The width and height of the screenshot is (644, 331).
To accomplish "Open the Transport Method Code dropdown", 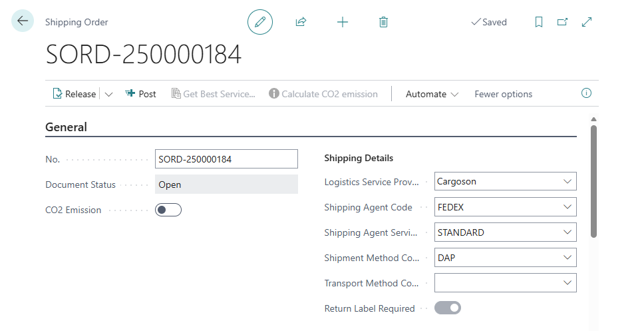I will coord(567,283).
